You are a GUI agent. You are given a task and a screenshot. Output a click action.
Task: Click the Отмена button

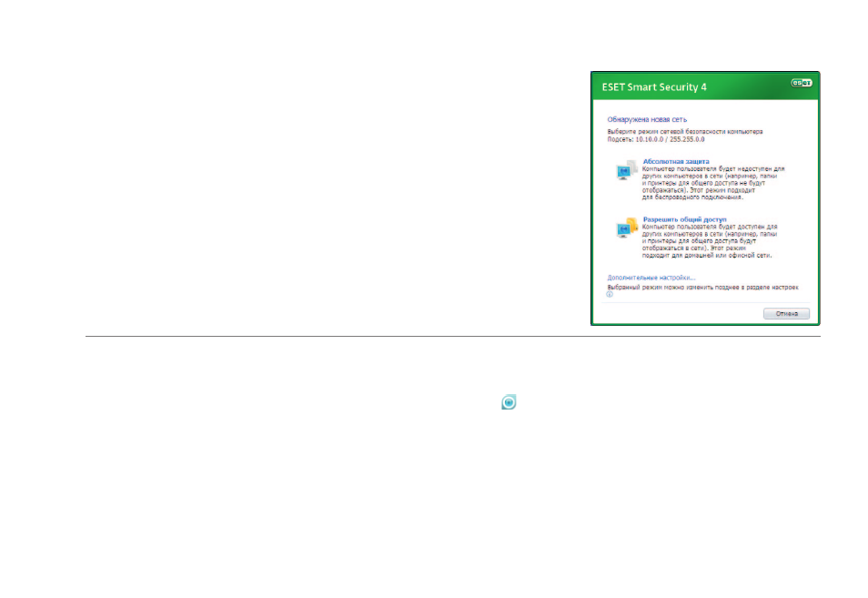coord(786,313)
